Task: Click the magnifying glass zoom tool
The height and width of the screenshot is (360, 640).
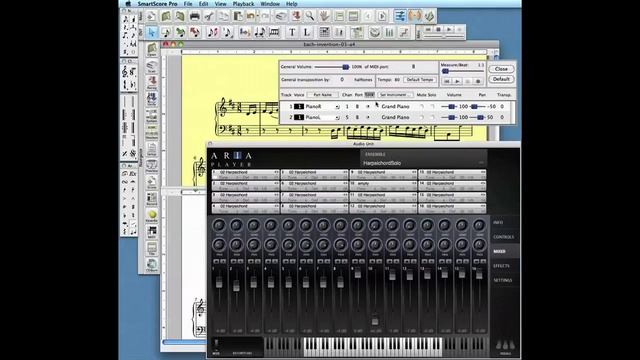Action: pyautogui.click(x=310, y=16)
